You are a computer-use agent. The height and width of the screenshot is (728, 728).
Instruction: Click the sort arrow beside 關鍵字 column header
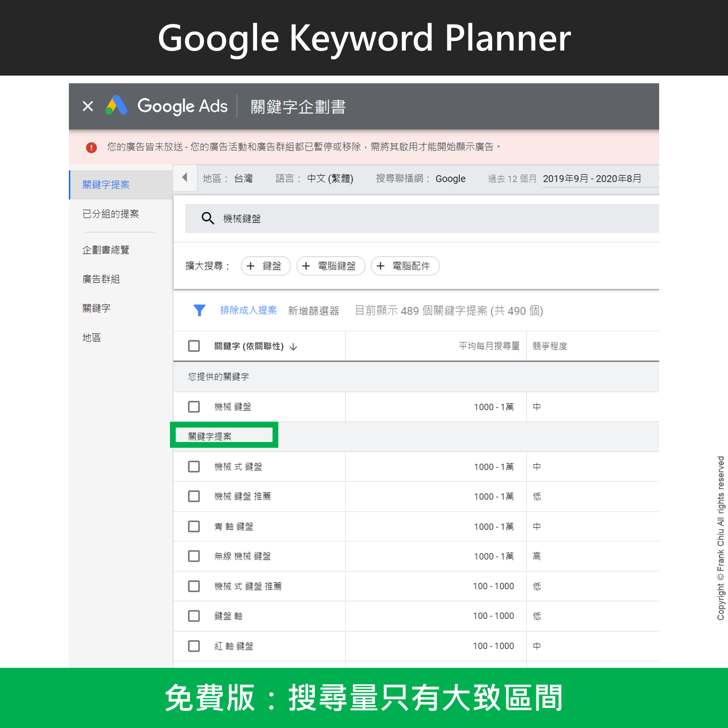point(293,347)
